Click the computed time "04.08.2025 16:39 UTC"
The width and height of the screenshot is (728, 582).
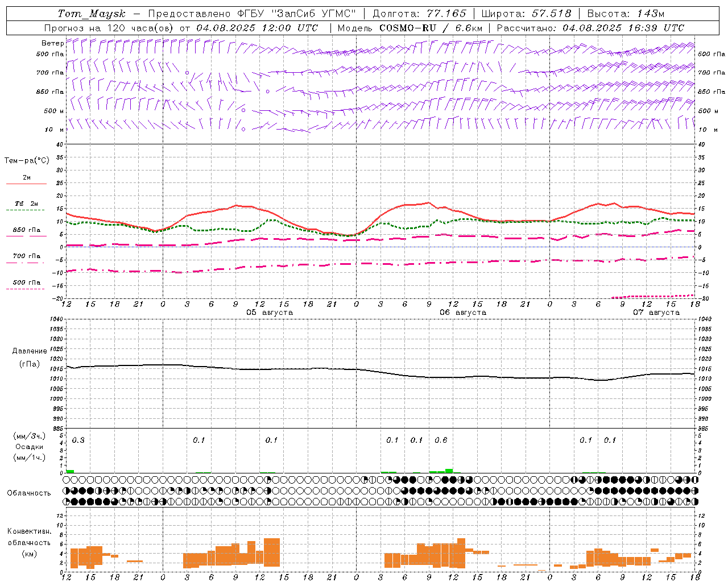pyautogui.click(x=623, y=28)
